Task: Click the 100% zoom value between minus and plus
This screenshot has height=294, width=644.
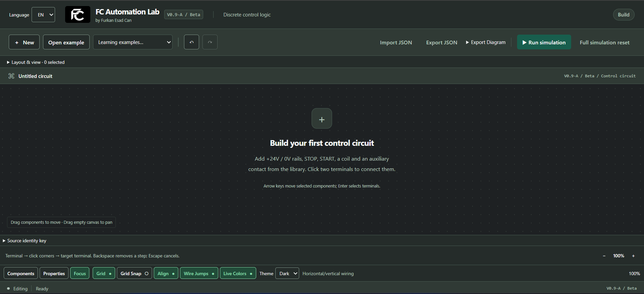Action: click(x=618, y=256)
